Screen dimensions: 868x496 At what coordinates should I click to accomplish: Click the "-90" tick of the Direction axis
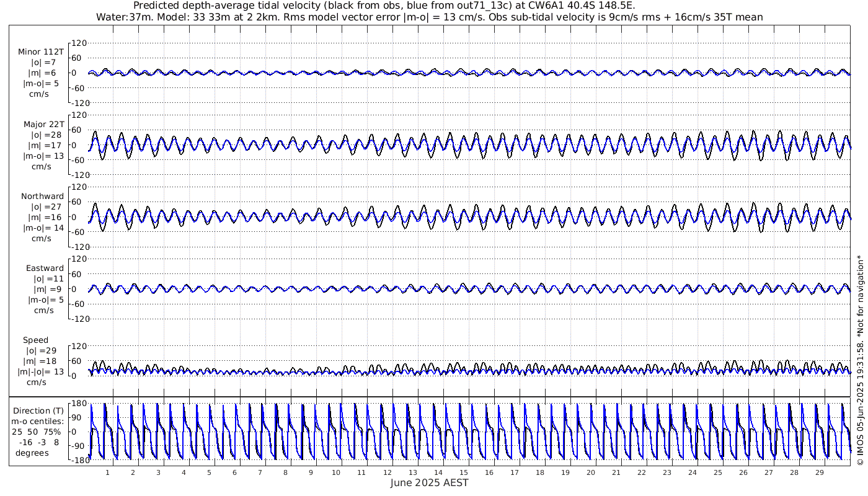78,446
